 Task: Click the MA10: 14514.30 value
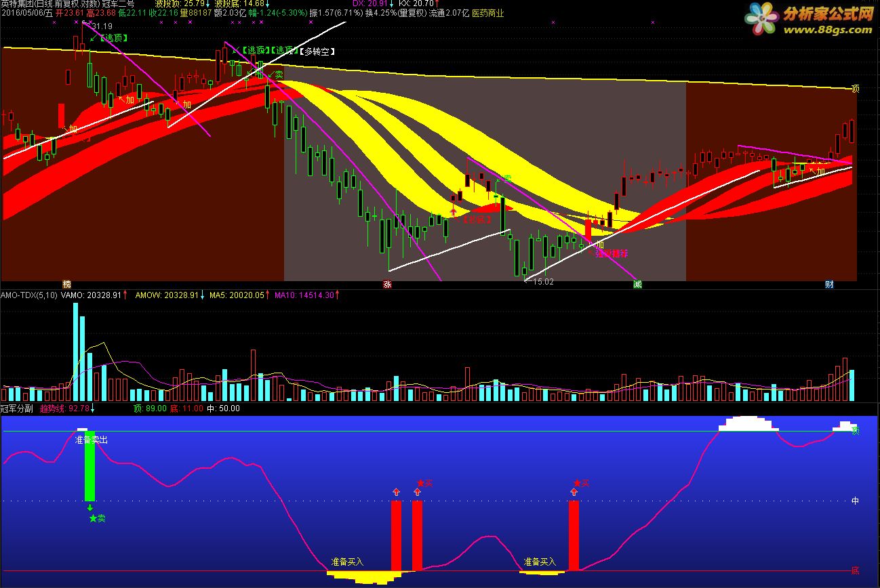pyautogui.click(x=304, y=295)
